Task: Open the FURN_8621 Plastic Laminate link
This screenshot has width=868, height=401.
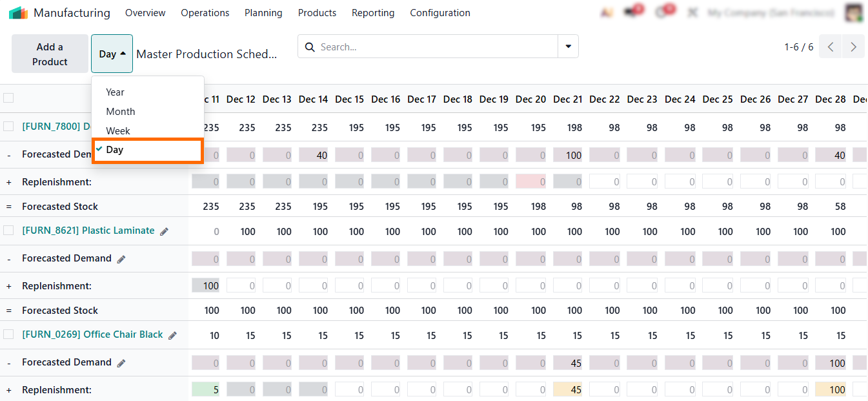Action: coord(88,231)
